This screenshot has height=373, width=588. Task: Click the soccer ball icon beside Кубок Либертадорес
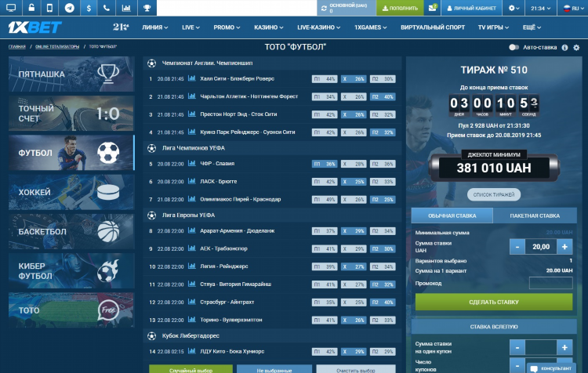[151, 336]
